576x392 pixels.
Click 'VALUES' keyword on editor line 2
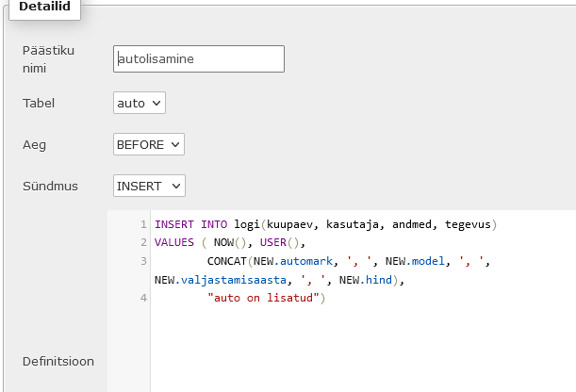point(174,242)
